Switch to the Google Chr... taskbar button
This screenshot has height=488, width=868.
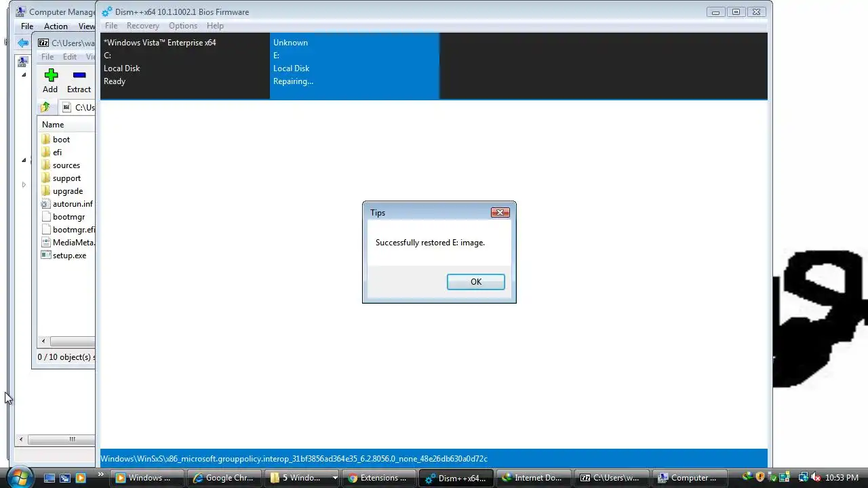pyautogui.click(x=224, y=478)
